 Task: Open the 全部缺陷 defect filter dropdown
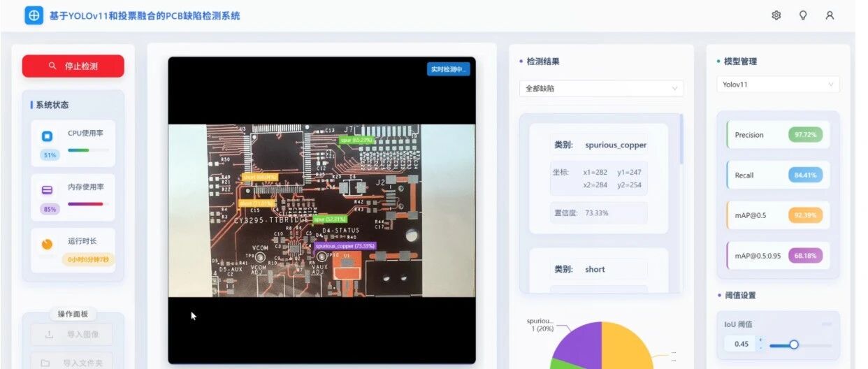[x=601, y=89]
